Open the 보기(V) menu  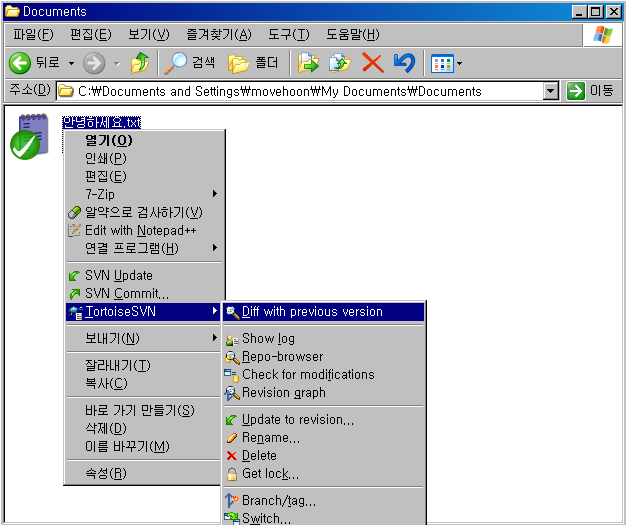149,35
